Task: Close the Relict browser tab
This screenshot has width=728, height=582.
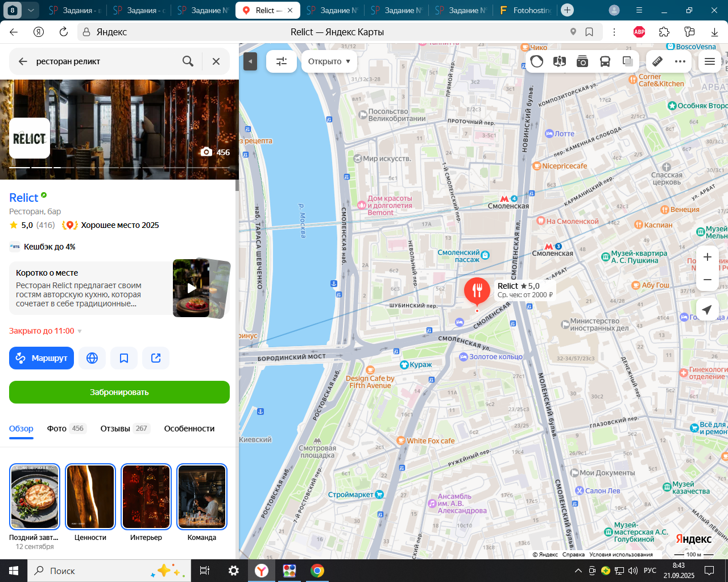Action: [290, 10]
